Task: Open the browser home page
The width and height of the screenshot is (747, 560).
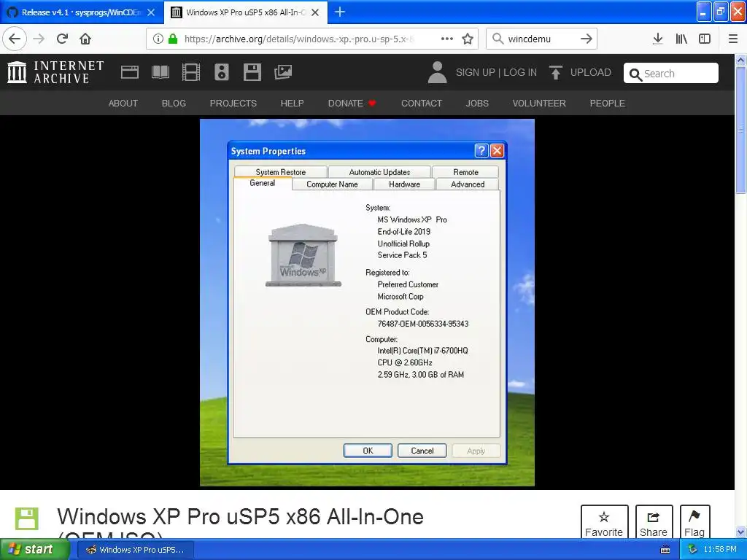Action: (x=85, y=39)
